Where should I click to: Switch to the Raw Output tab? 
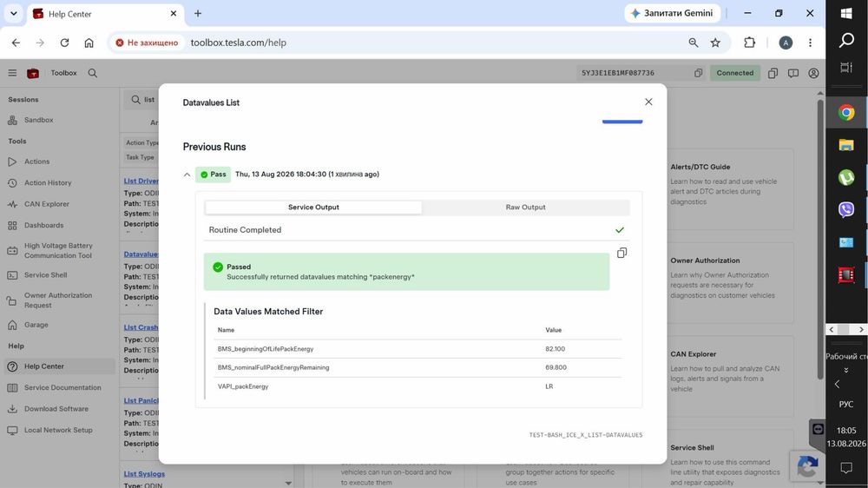(x=525, y=208)
